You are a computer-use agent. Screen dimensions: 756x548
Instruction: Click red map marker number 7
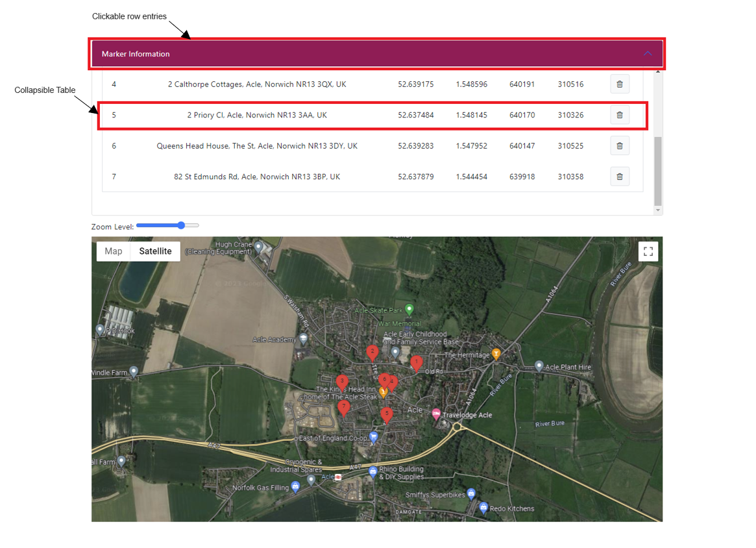click(x=344, y=407)
